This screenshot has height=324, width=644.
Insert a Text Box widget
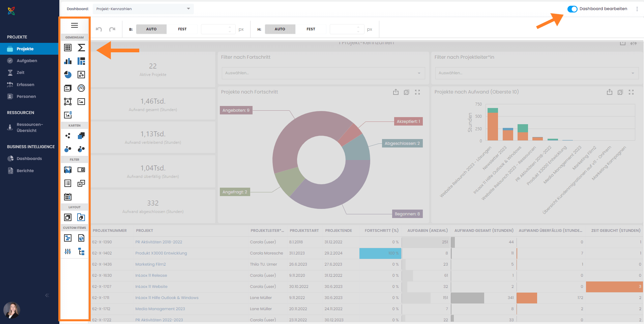click(68, 102)
